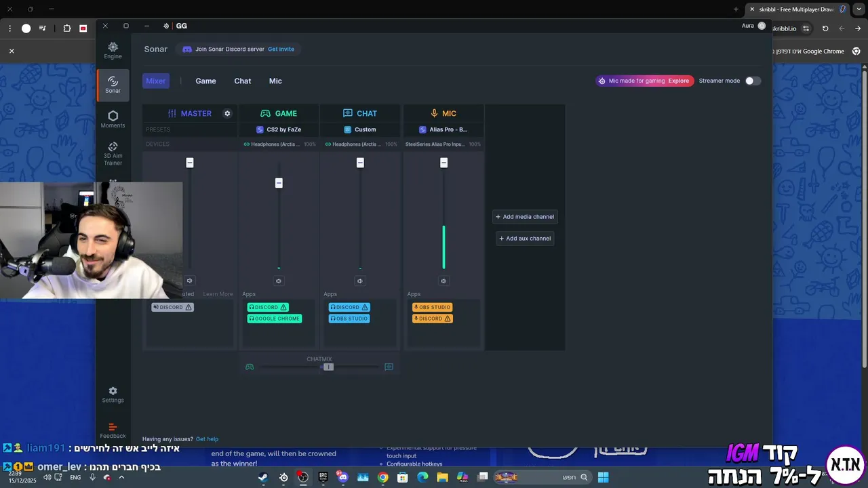Click warning icon on Chat Discord chip
This screenshot has width=868, height=488.
[x=365, y=307]
